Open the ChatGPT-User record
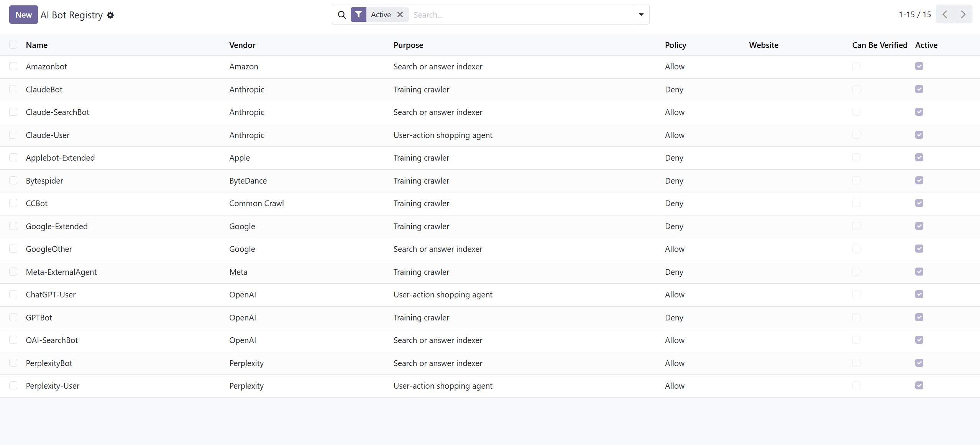 (51, 294)
